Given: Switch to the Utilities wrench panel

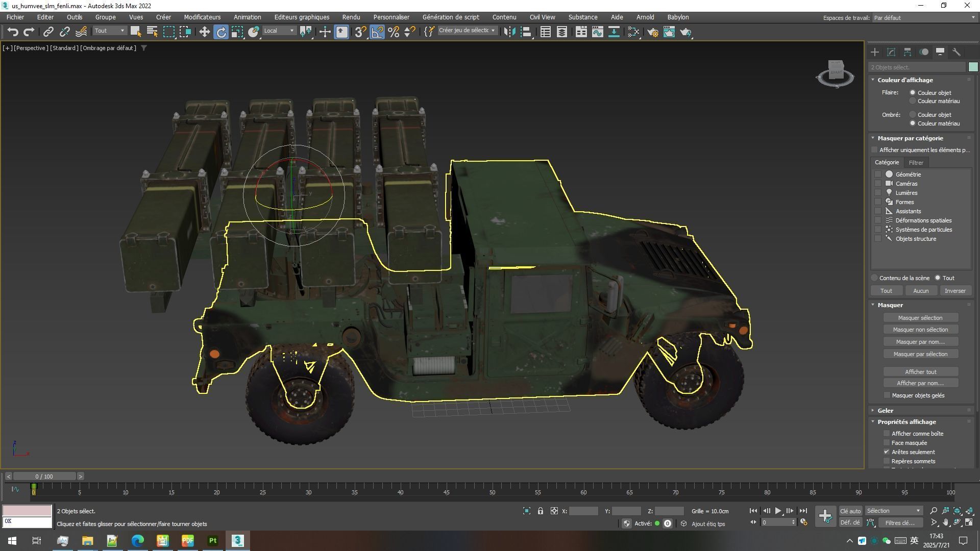Looking at the screenshot, I should (x=957, y=52).
